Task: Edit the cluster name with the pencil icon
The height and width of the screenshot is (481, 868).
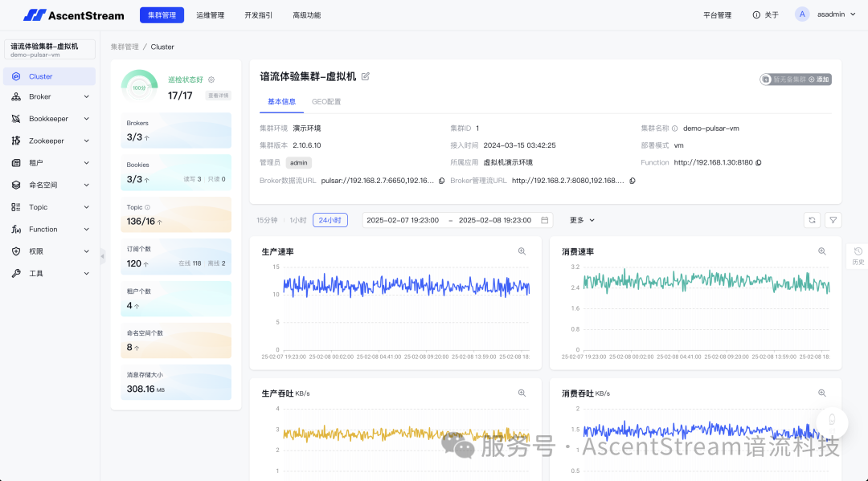Action: [366, 75]
